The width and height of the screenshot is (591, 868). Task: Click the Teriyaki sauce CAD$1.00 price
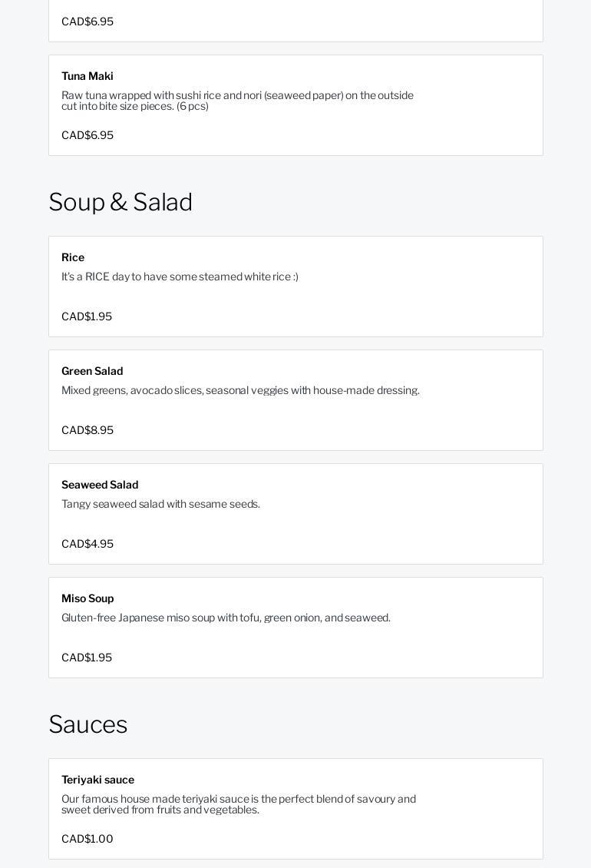click(87, 839)
